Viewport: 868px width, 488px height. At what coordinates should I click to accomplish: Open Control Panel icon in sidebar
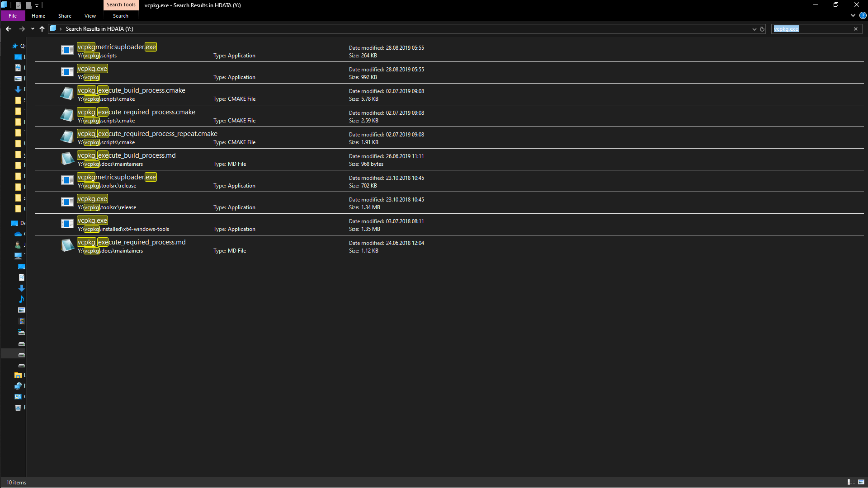(x=18, y=397)
